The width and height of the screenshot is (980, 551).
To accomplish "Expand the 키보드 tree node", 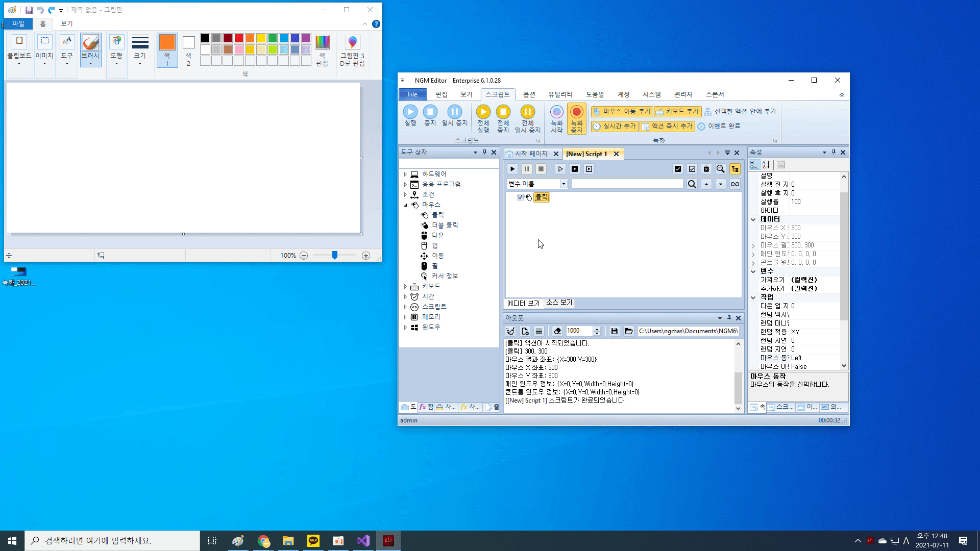I will click(x=406, y=287).
